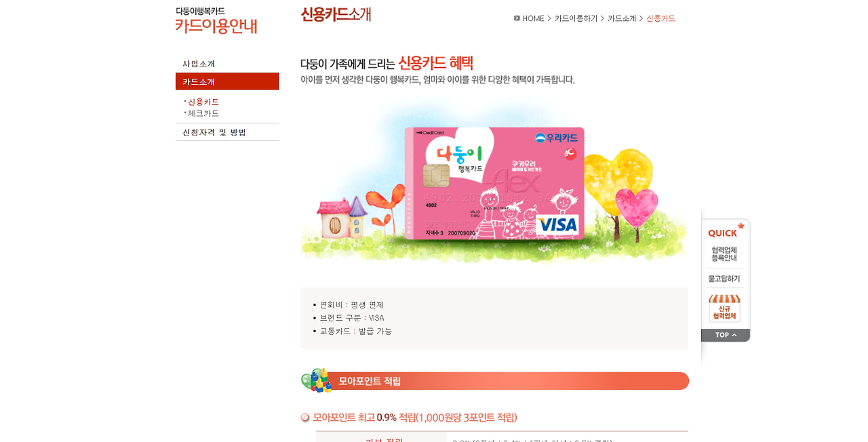Open the 체크카드 submenu link
Screen dimensions: 868x442
click(x=203, y=113)
